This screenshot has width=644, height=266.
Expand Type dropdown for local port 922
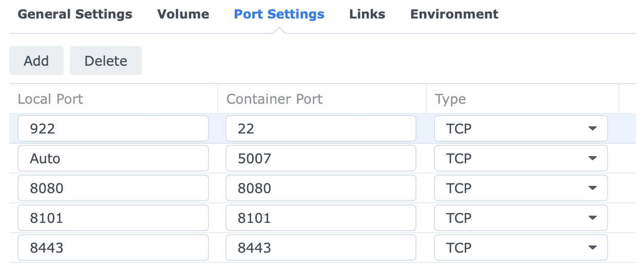pos(521,128)
